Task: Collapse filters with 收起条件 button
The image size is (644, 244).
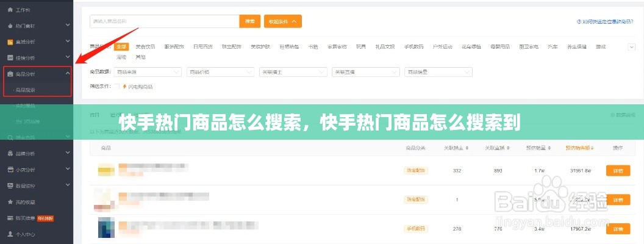Action: [x=282, y=21]
